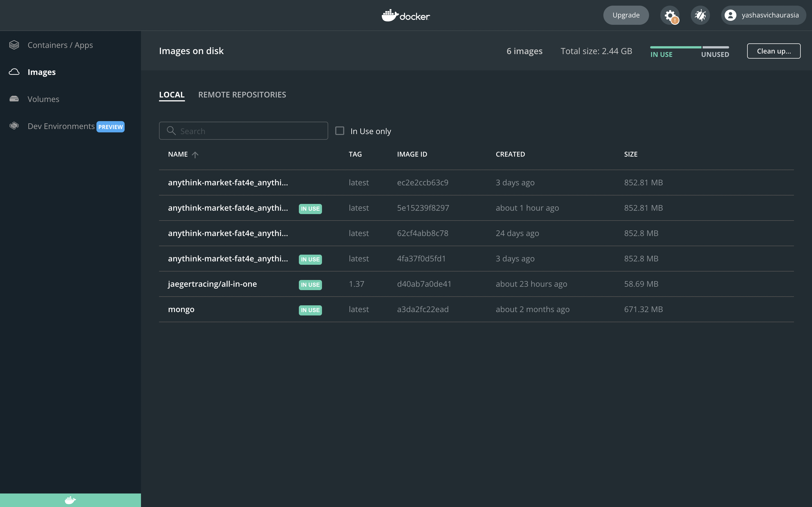Click the search magnifier icon
The height and width of the screenshot is (507, 812).
pos(171,131)
